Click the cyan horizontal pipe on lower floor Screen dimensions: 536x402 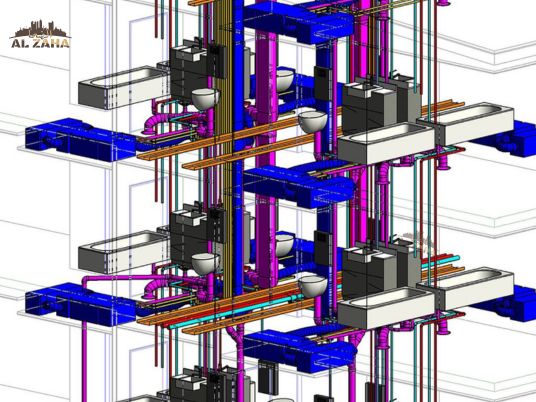[x=236, y=313]
